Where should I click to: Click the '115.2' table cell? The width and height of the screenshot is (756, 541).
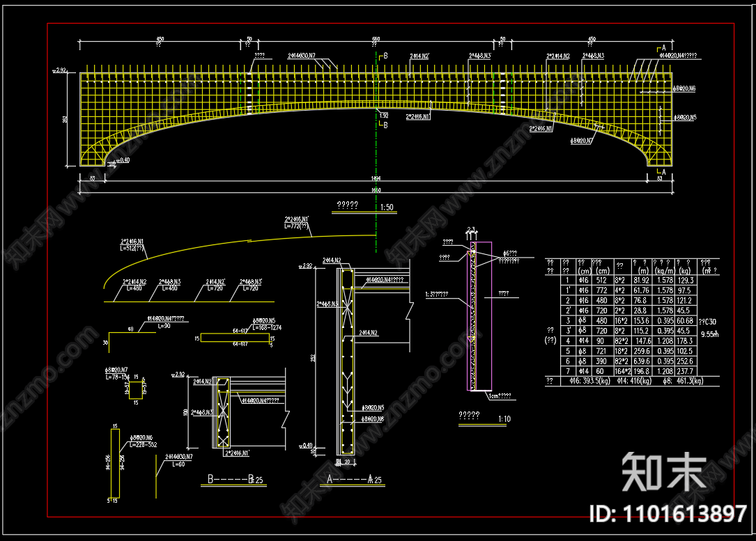[x=641, y=331]
